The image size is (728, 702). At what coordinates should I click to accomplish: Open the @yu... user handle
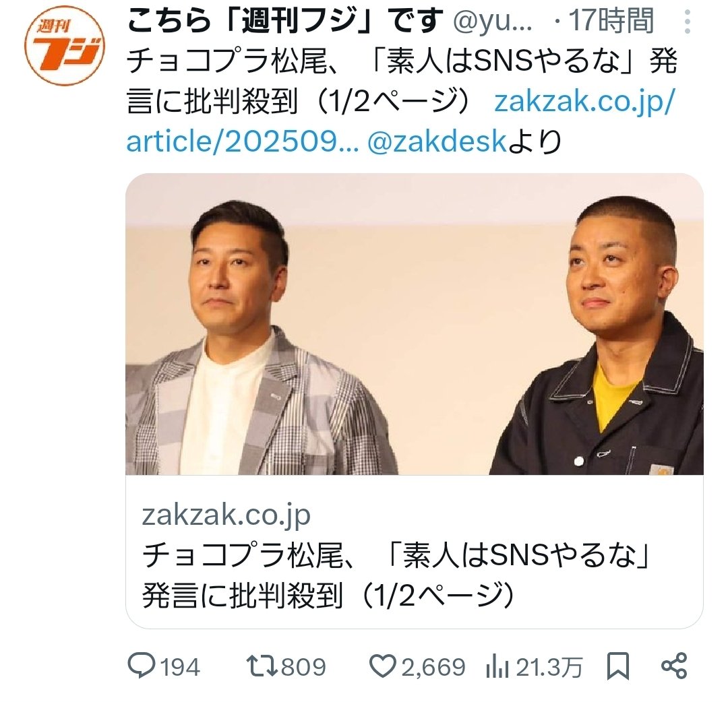coord(493,22)
